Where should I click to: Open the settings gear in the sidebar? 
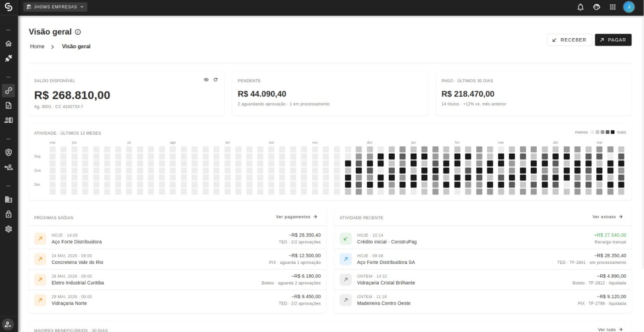8,229
